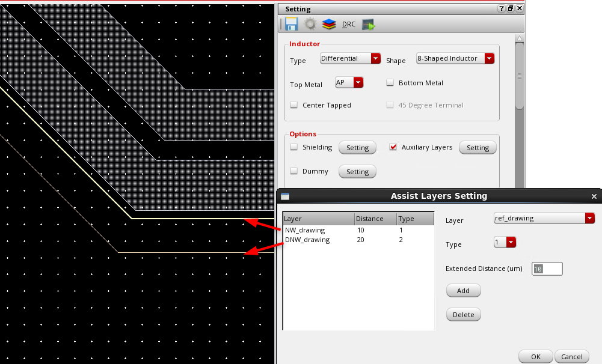Enable the Shielding option checkbox
This screenshot has width=602, height=364.
(x=294, y=147)
